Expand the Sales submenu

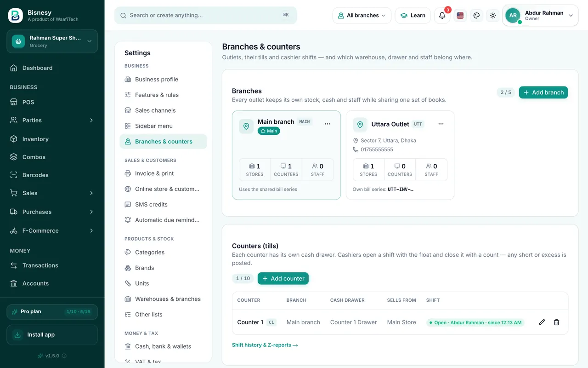(52, 193)
